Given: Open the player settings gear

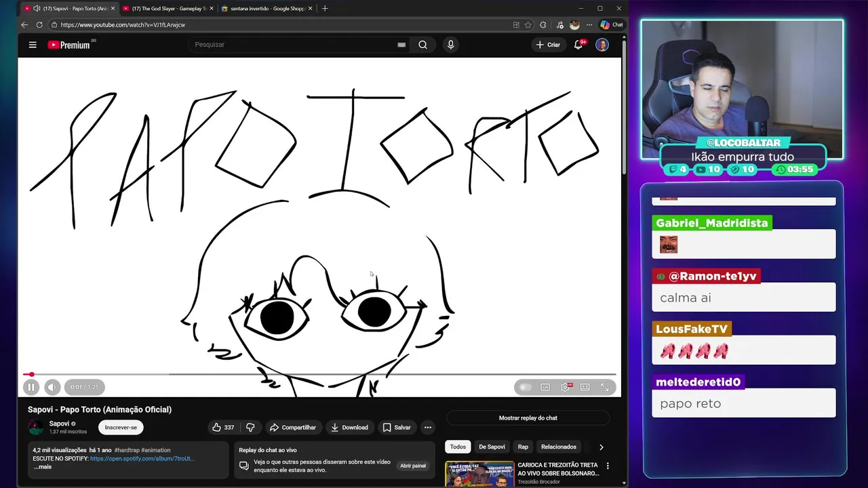Looking at the screenshot, I should point(565,388).
